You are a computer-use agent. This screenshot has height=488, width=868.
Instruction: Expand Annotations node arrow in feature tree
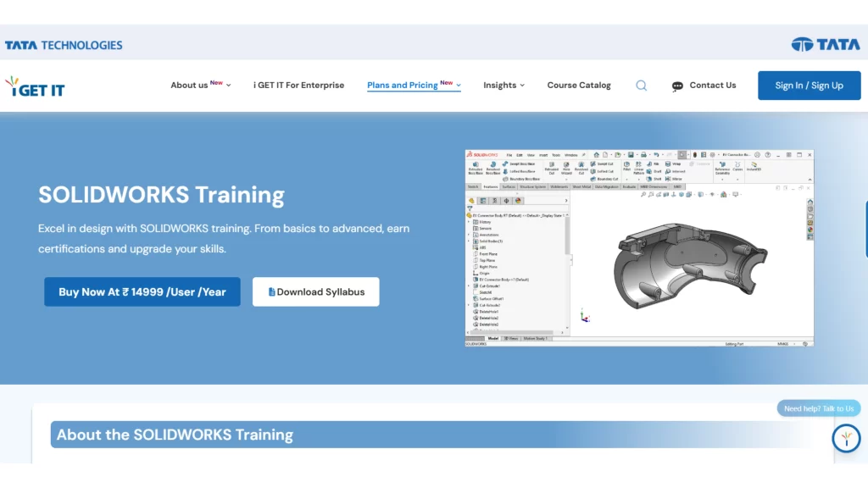tap(469, 235)
